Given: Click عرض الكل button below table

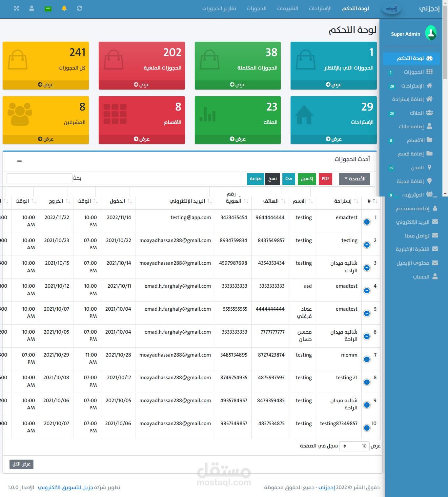Looking at the screenshot, I should (x=21, y=464).
